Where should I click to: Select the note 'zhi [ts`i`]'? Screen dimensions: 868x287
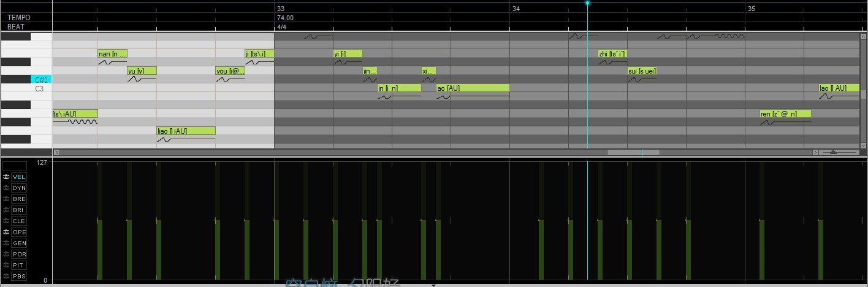pos(612,54)
